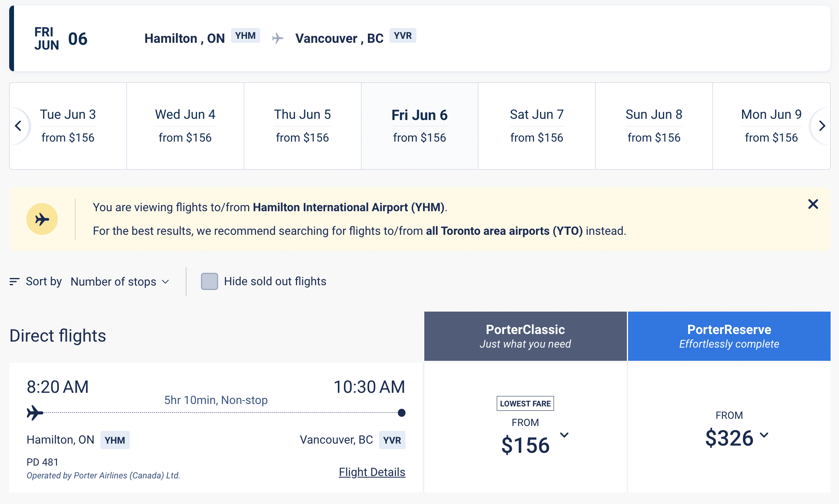Switch to Wed Jun 4 date
This screenshot has width=839, height=504.
click(185, 126)
